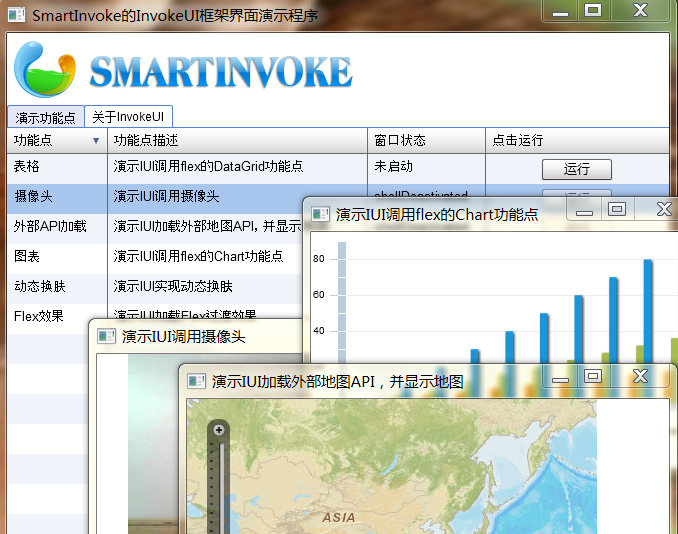The width and height of the screenshot is (678, 534).
Task: Run the 表格 demo with 运行 button
Action: pyautogui.click(x=577, y=169)
